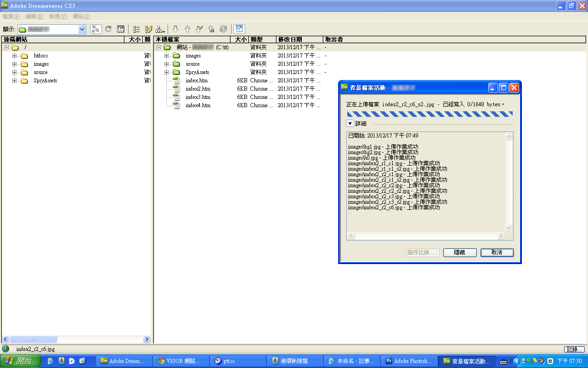Click the check in files icon

[x=211, y=29]
